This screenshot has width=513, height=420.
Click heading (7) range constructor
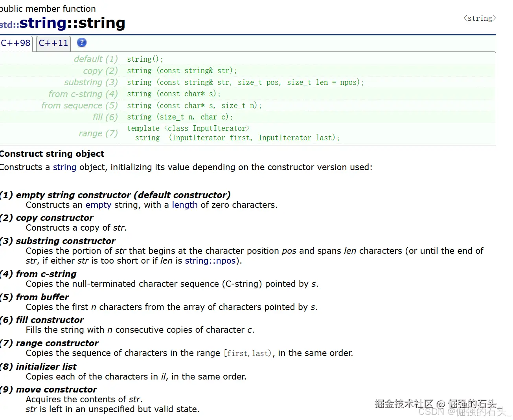[x=49, y=343]
